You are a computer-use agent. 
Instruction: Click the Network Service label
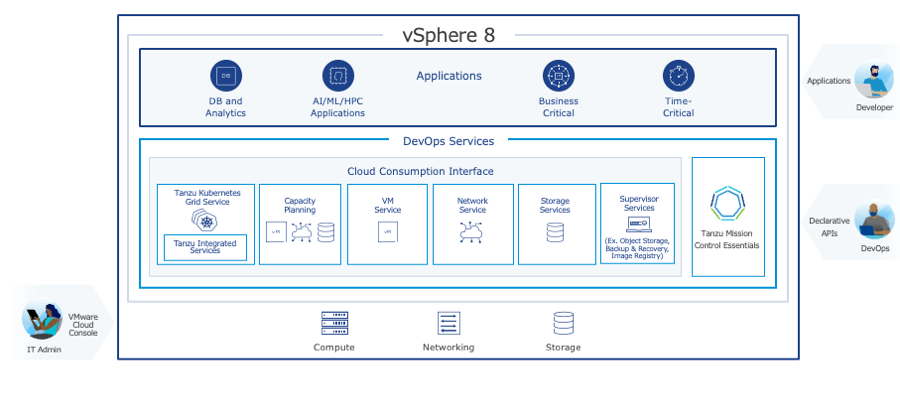tap(472, 206)
